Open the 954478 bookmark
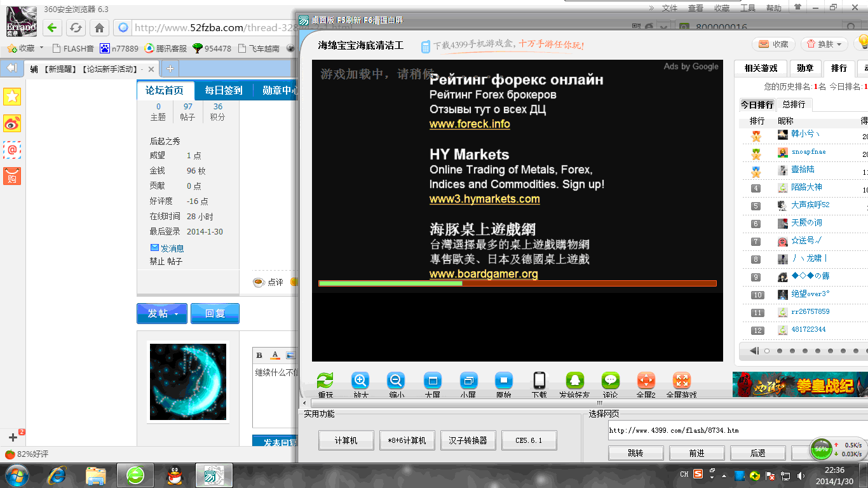 [x=212, y=48]
